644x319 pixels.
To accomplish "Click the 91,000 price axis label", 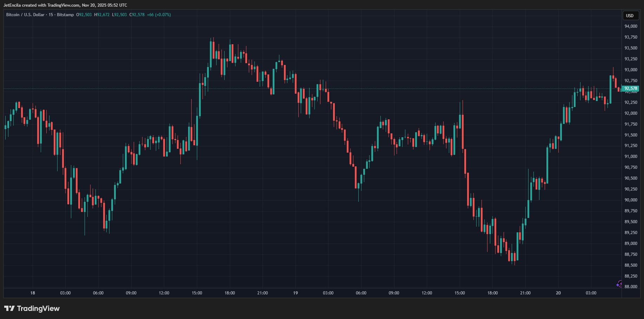I will pos(631,157).
